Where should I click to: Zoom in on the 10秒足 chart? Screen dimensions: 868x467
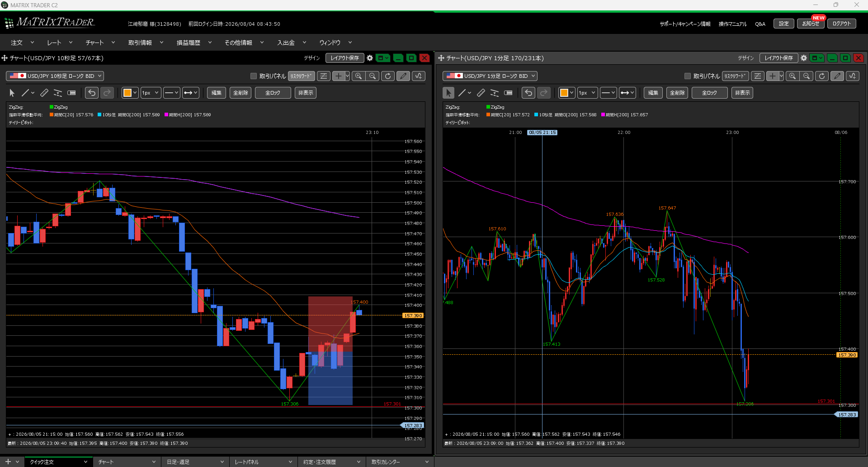tap(359, 76)
